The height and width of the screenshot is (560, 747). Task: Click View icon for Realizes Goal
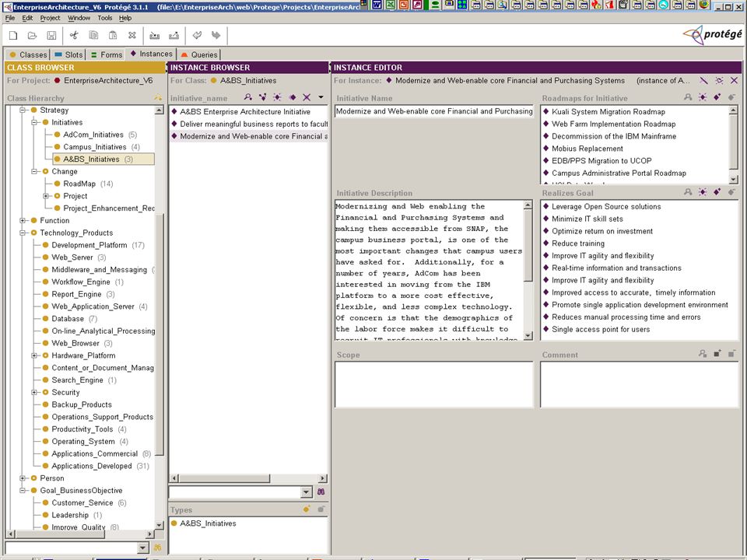coord(688,192)
